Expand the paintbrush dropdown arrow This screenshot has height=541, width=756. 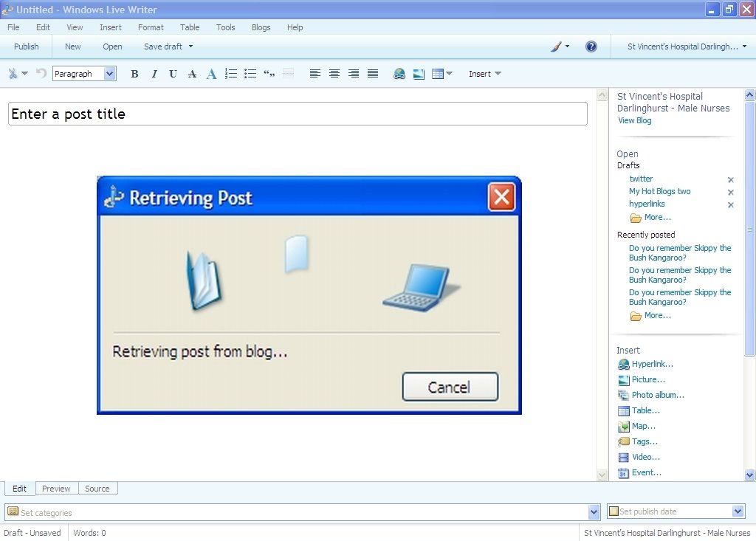click(567, 46)
